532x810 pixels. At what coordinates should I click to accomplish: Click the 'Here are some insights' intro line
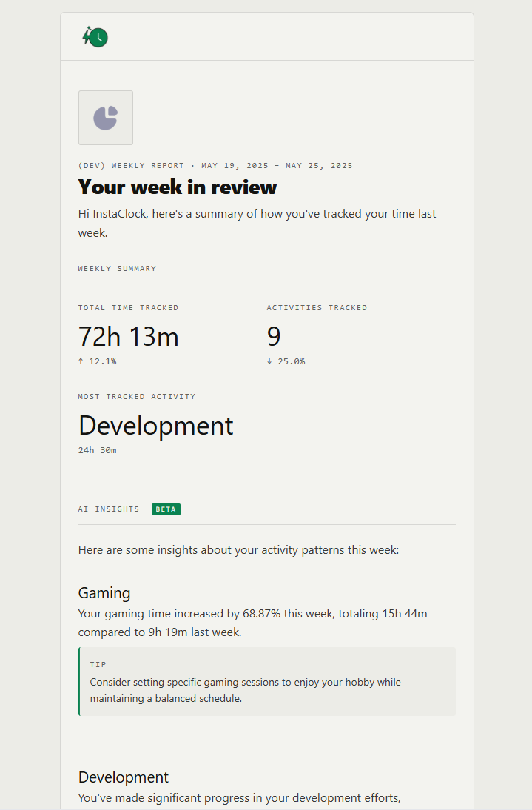238,549
